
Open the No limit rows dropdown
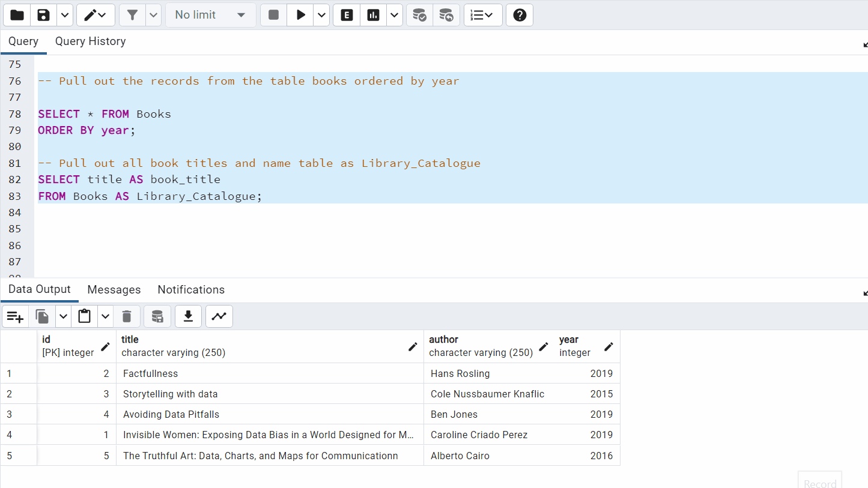pos(210,15)
